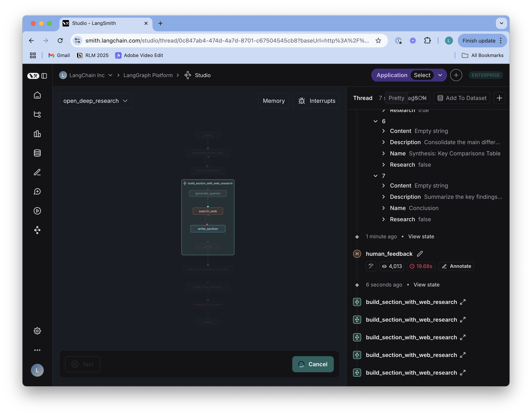
Task: Switch the thread output view to JSON
Action: [419, 98]
